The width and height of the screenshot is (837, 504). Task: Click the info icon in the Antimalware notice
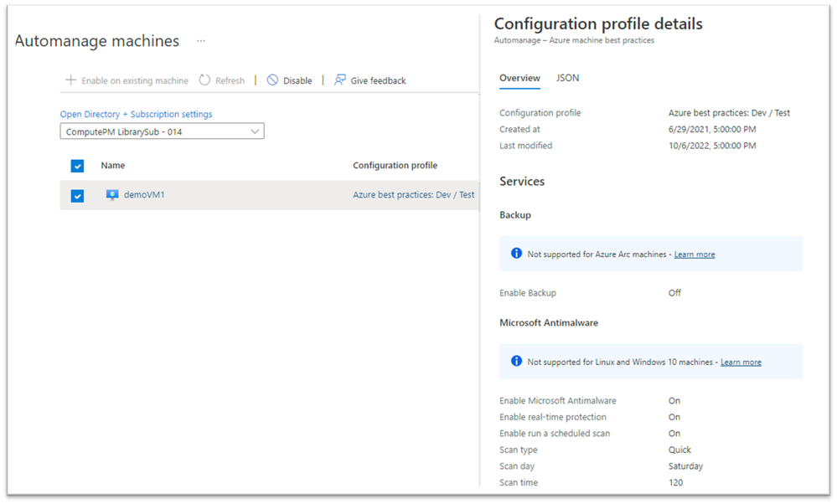516,362
